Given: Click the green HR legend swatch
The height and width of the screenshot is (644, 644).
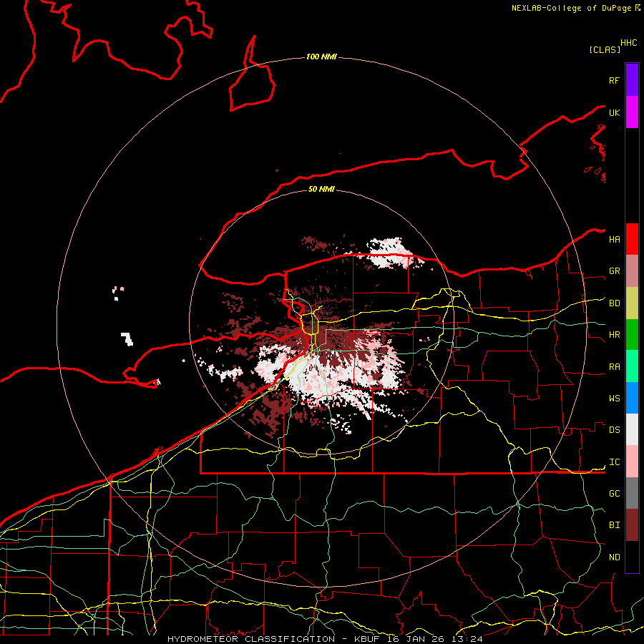Looking at the screenshot, I should coord(632,335).
